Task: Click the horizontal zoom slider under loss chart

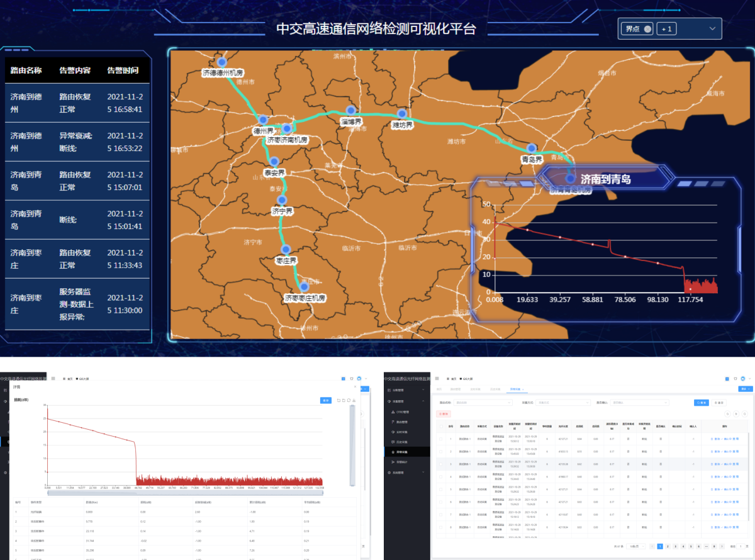Action: (186, 493)
